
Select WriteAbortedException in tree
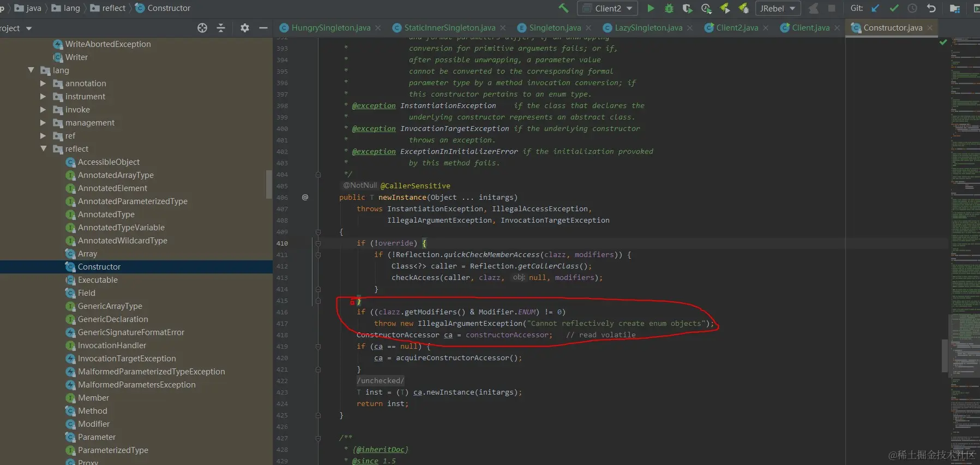(108, 44)
